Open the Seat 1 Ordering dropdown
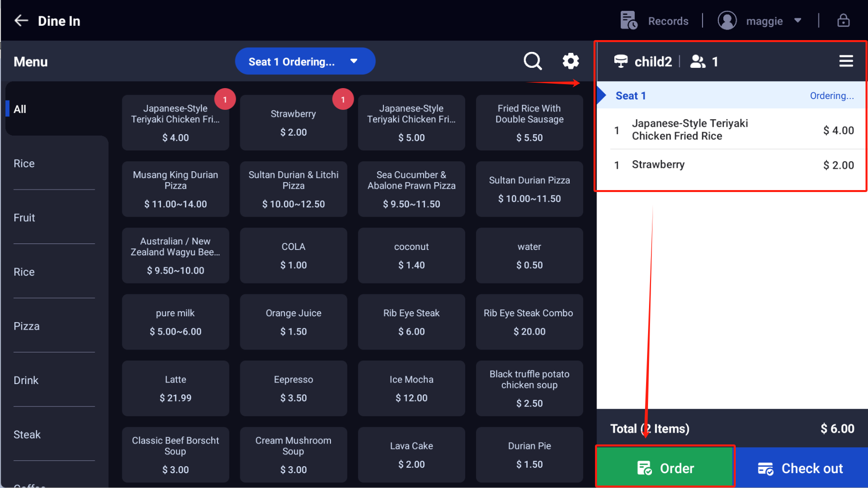Viewport: 868px width, 488px height. 305,61
